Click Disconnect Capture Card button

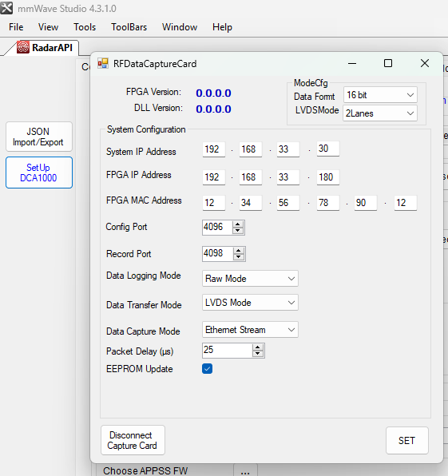click(133, 440)
